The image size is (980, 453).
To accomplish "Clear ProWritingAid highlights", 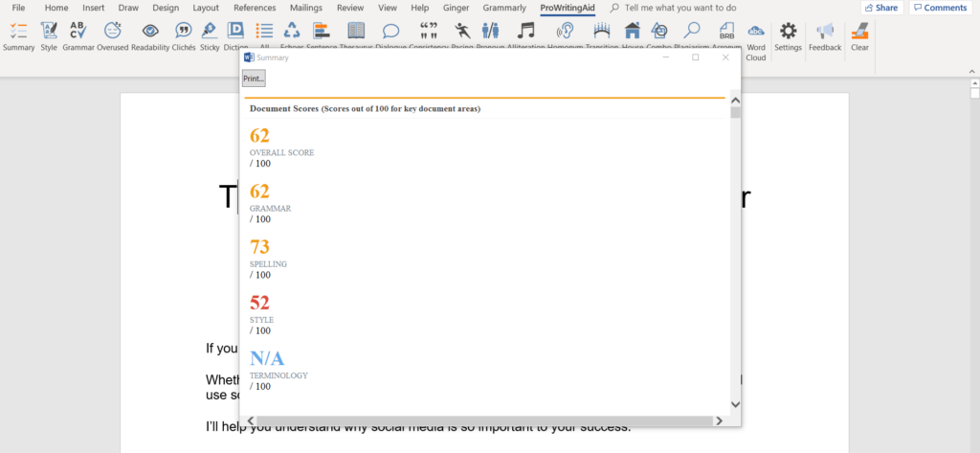I will pyautogui.click(x=860, y=36).
